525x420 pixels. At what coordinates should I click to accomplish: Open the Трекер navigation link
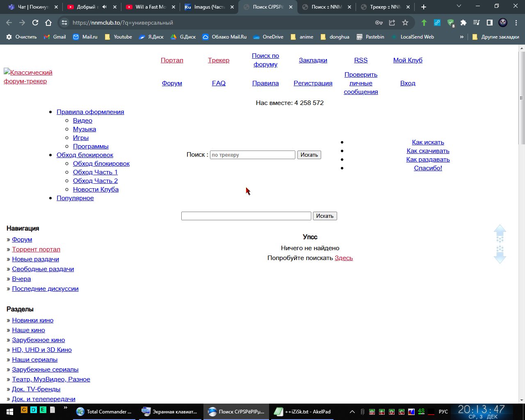219,60
